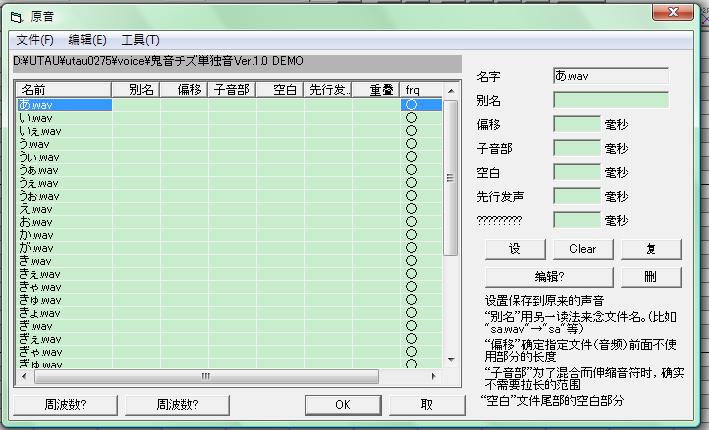Click the 取 cancel button

[x=427, y=405]
